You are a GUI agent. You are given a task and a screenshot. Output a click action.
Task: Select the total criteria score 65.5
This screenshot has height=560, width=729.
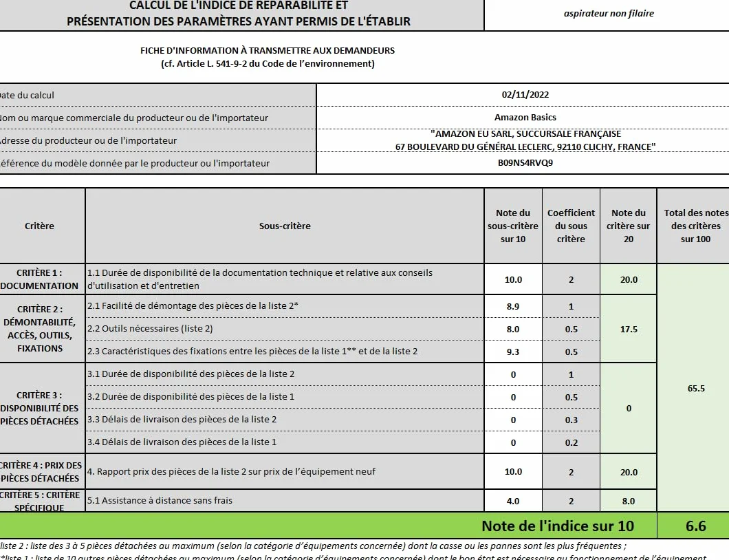(695, 389)
